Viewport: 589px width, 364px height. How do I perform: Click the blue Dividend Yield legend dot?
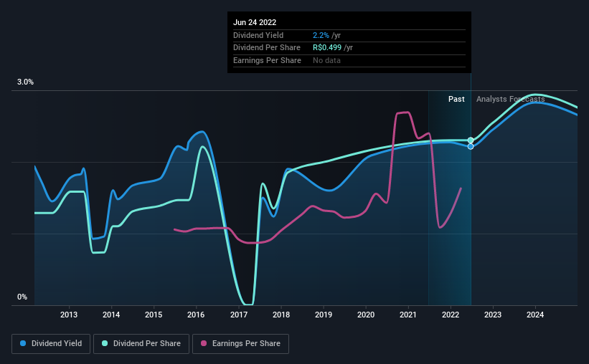[23, 343]
